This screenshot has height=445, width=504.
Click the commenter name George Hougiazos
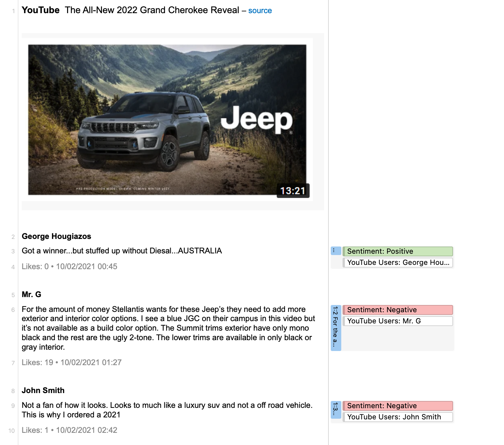point(56,236)
